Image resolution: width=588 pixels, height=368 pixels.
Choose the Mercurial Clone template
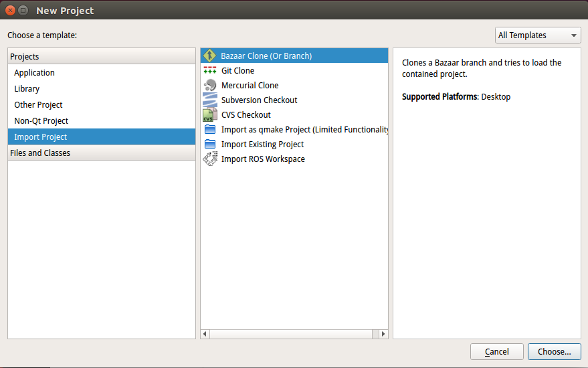coord(294,85)
